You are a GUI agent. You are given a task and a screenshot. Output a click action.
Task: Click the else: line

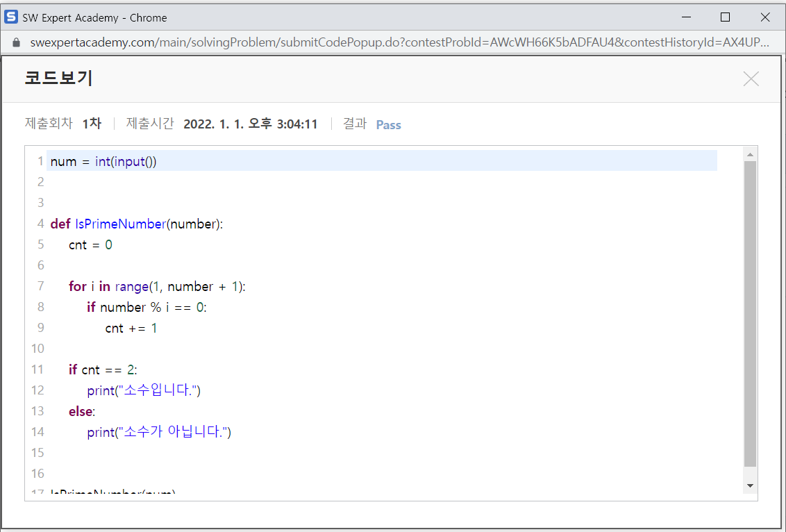(x=82, y=412)
